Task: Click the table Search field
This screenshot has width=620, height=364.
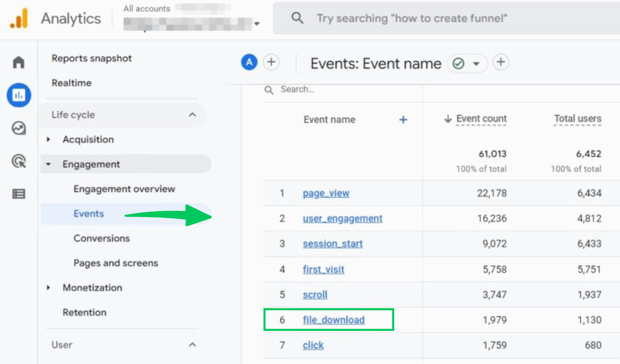Action: (x=303, y=89)
